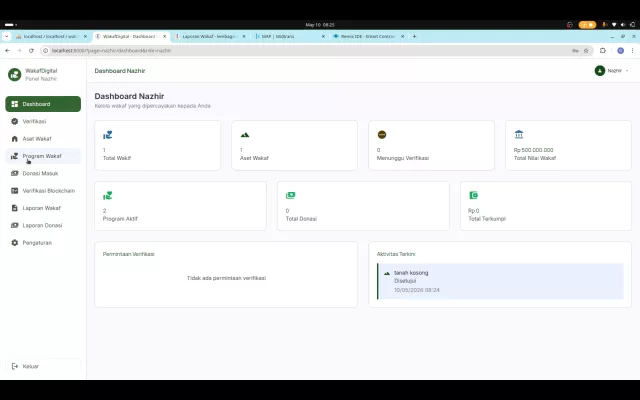
Task: Click the Total Terkumpul wallet icon
Action: pos(473,195)
